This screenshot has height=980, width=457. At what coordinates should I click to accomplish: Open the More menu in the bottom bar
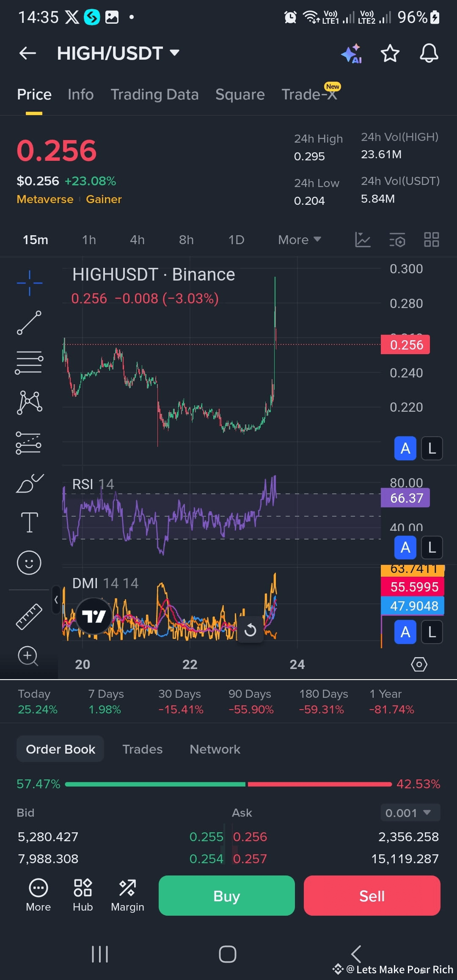tap(38, 895)
